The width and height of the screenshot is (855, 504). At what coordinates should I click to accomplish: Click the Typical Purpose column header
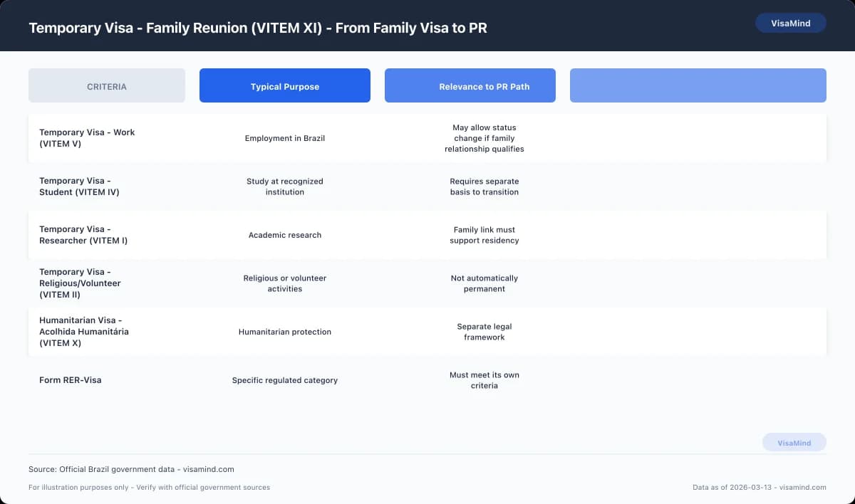pyautogui.click(x=284, y=85)
